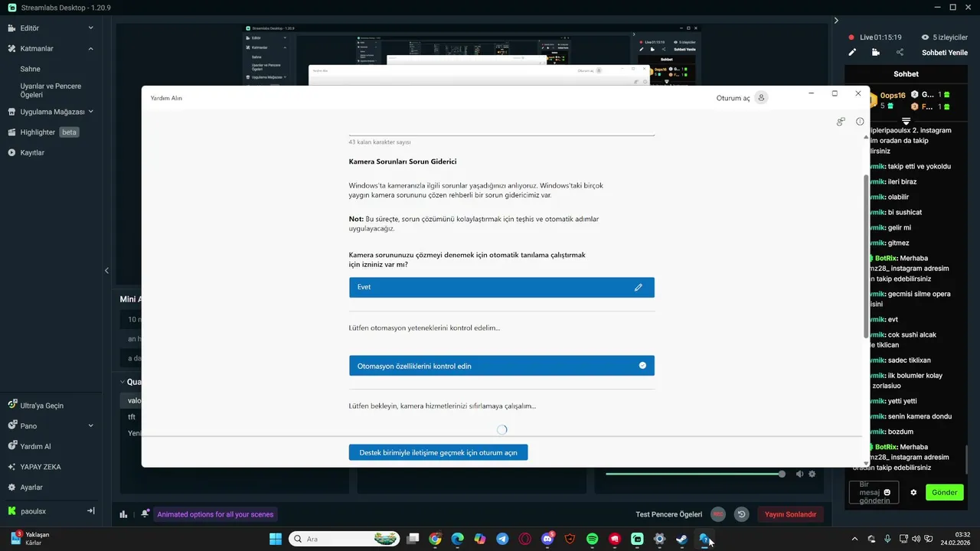
Task: Open Windows Start menu
Action: 275,539
